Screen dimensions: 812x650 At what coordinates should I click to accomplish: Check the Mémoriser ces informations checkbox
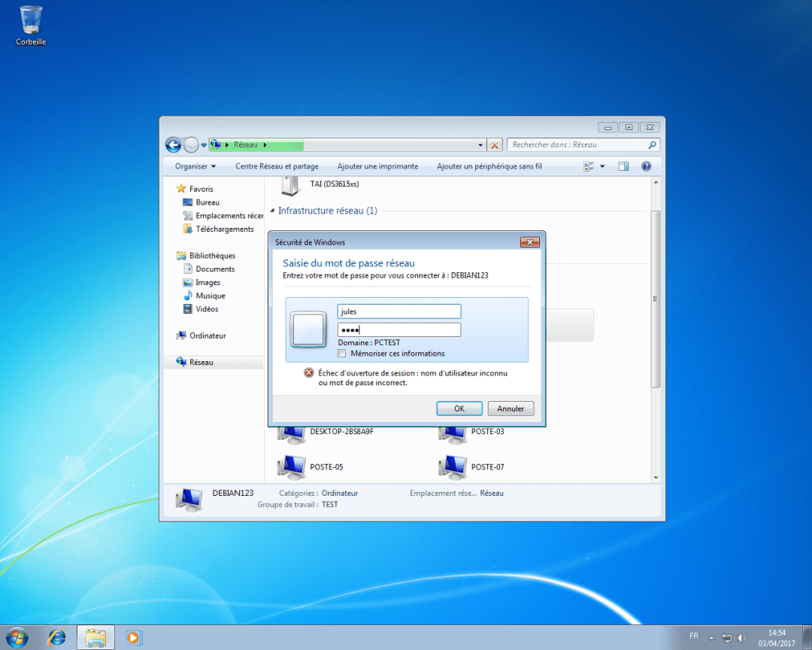[342, 354]
